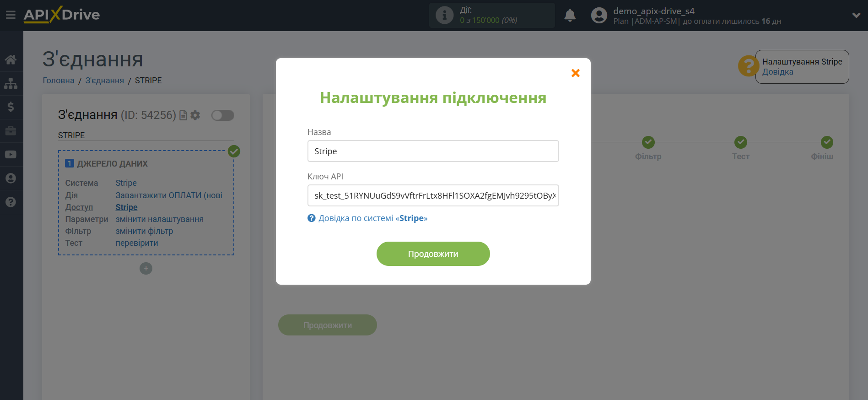
Task: Click data source green check icon
Action: (234, 151)
